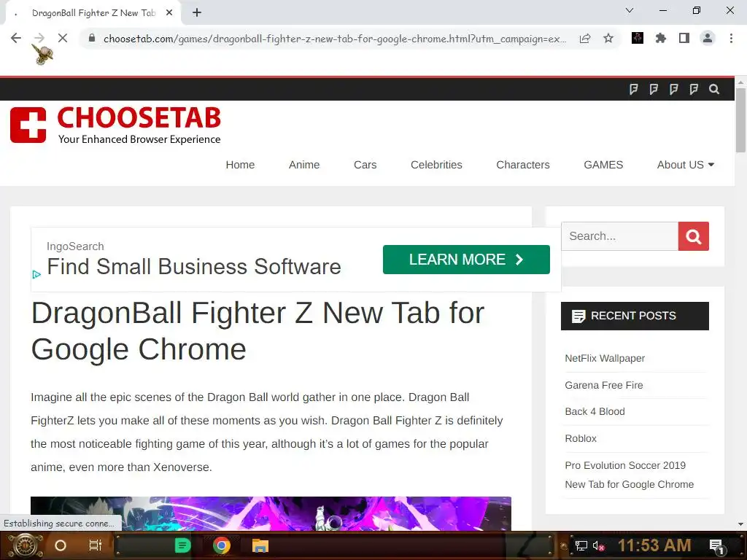
Task: Click the scrollbar down arrow
Action: pyautogui.click(x=740, y=524)
